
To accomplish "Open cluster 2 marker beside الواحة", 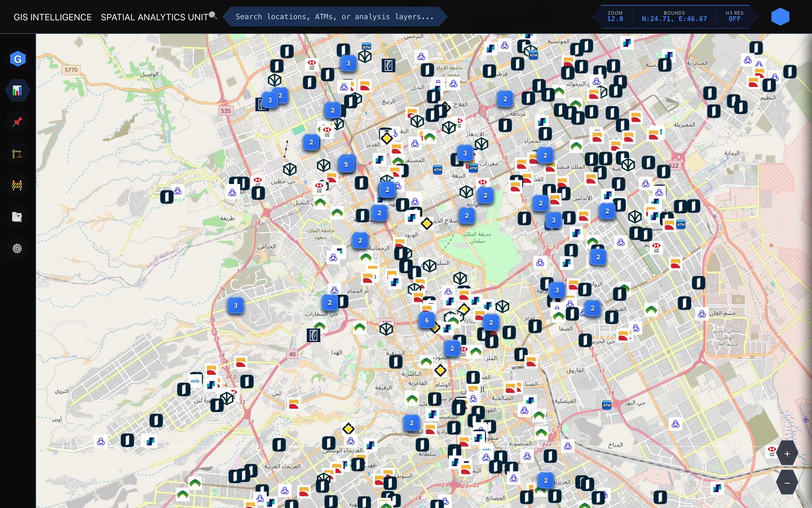I will point(486,195).
